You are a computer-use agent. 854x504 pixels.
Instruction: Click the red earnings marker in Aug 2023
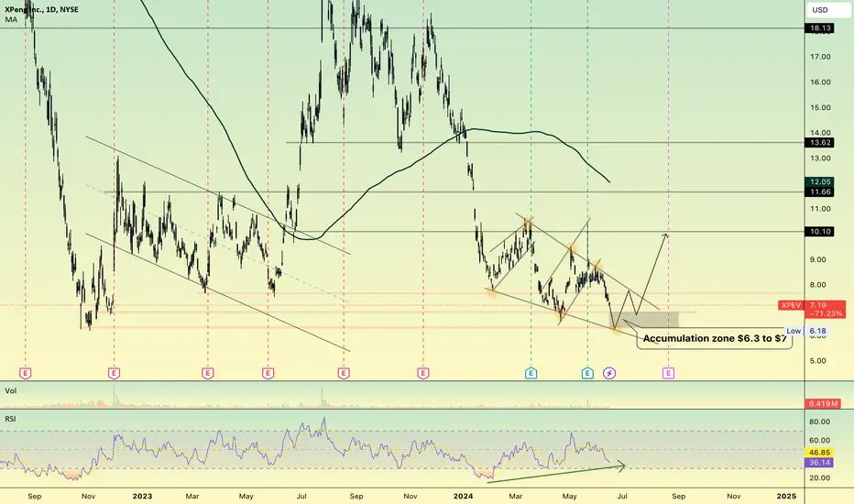click(343, 373)
